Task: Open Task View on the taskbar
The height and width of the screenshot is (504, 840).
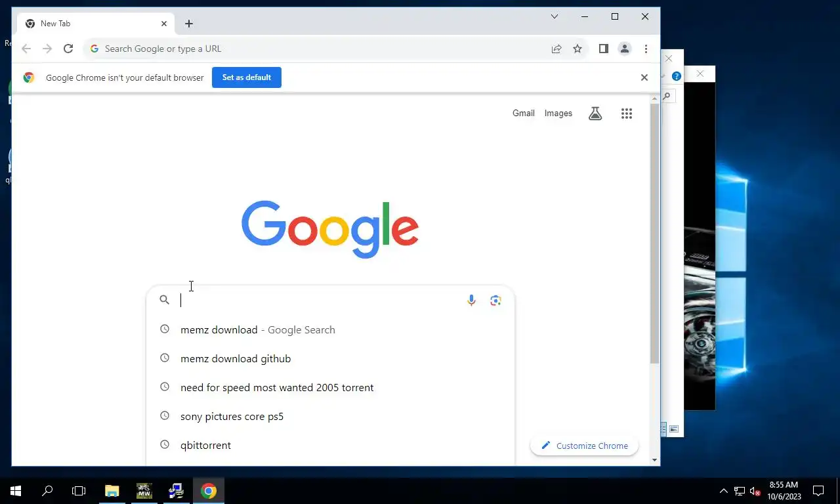Action: pyautogui.click(x=79, y=491)
